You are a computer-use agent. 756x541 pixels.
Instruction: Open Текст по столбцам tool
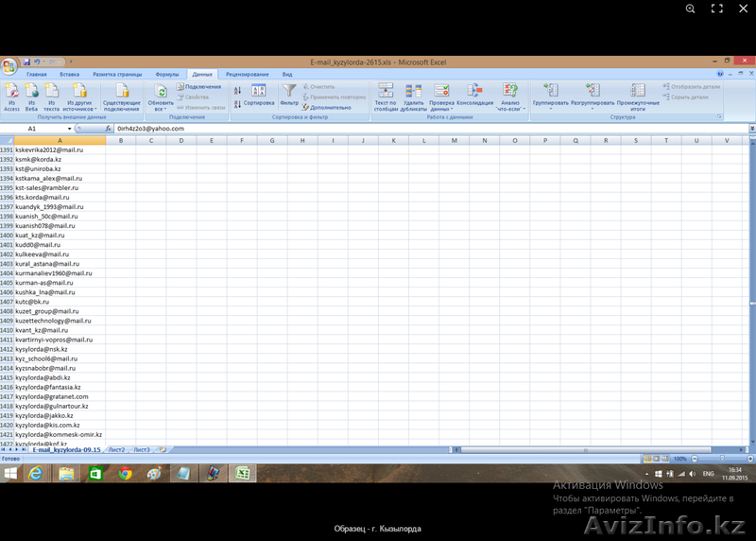[386, 96]
